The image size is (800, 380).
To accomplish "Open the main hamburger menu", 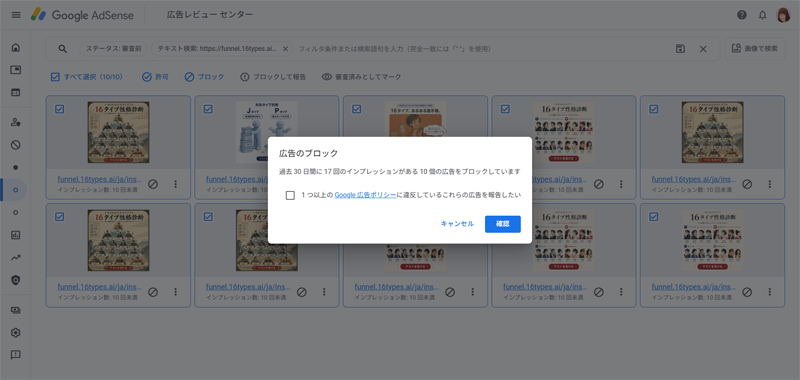I will point(16,15).
